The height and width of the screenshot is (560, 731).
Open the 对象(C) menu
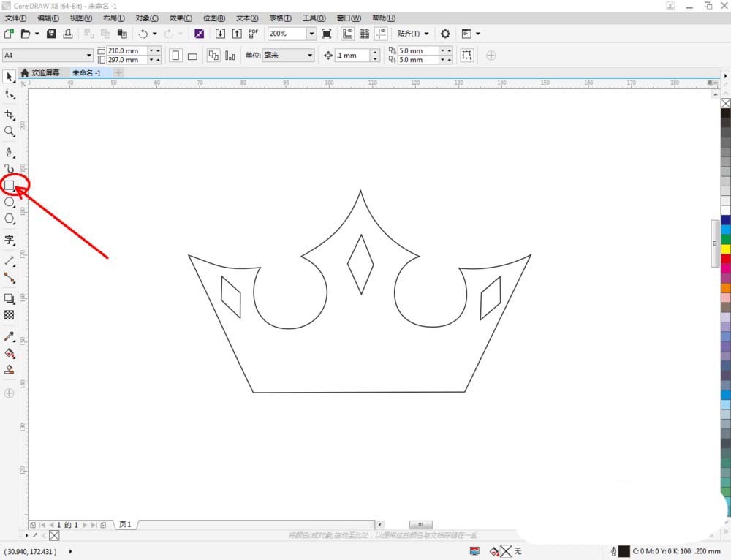pos(147,18)
